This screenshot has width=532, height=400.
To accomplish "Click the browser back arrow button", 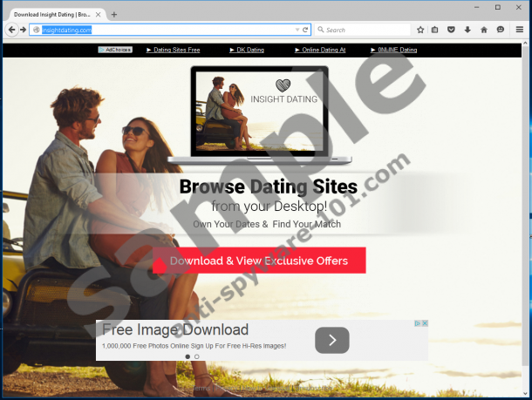I will point(10,30).
